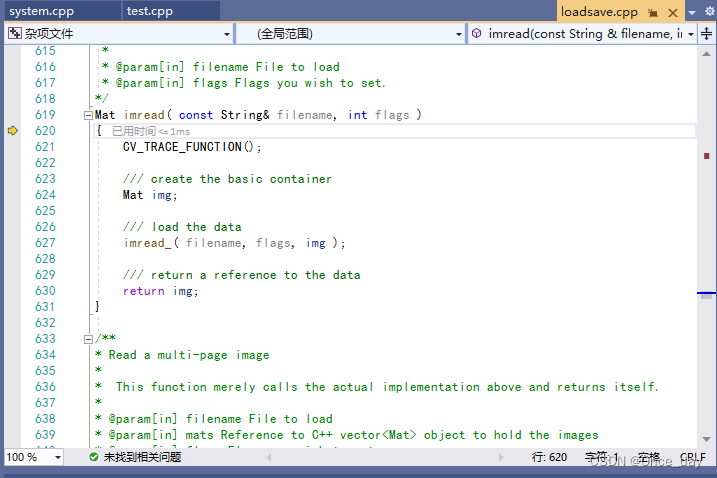Click the split editor window button
717x478 pixels.
706,34
